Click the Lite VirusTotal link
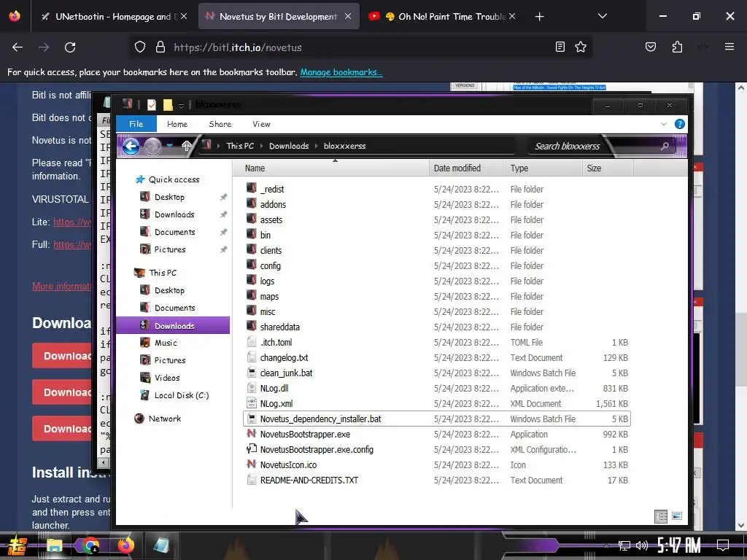Image resolution: width=747 pixels, height=560 pixels. click(72, 222)
